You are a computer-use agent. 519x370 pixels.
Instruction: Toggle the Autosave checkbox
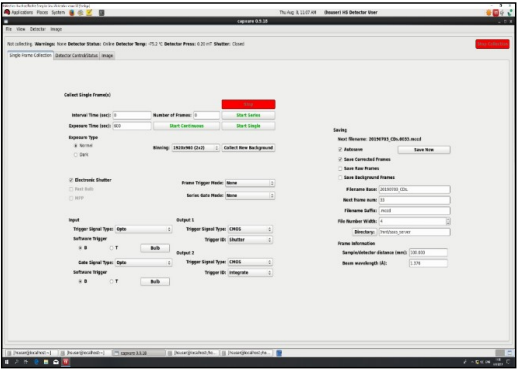tap(340, 149)
